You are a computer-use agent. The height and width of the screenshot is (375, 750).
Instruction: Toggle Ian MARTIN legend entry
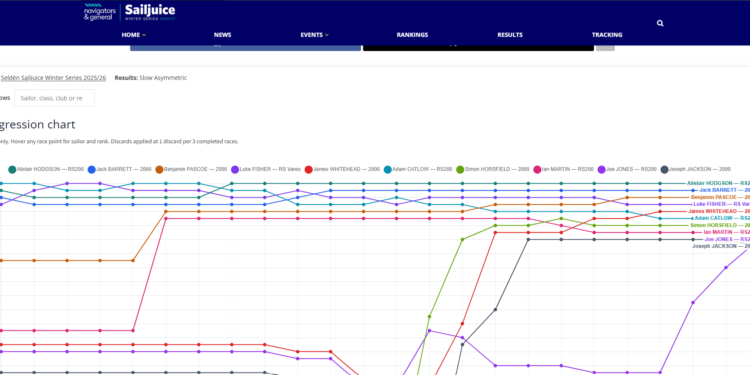(563, 169)
